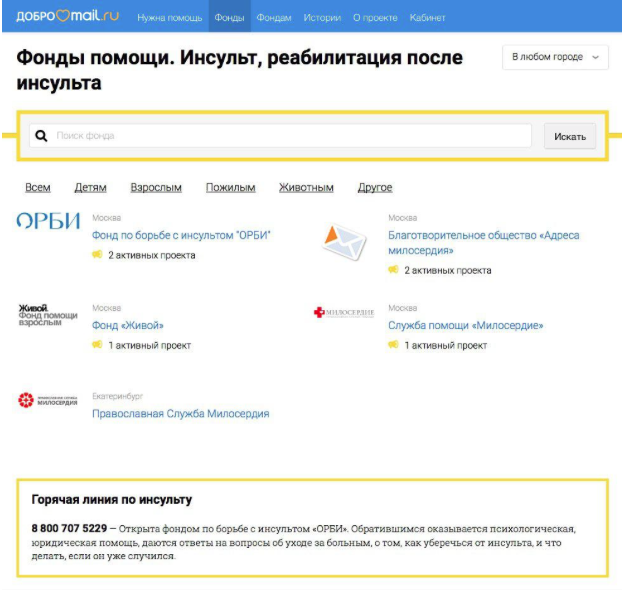Go to the 'Фондам' menu item

(x=274, y=18)
